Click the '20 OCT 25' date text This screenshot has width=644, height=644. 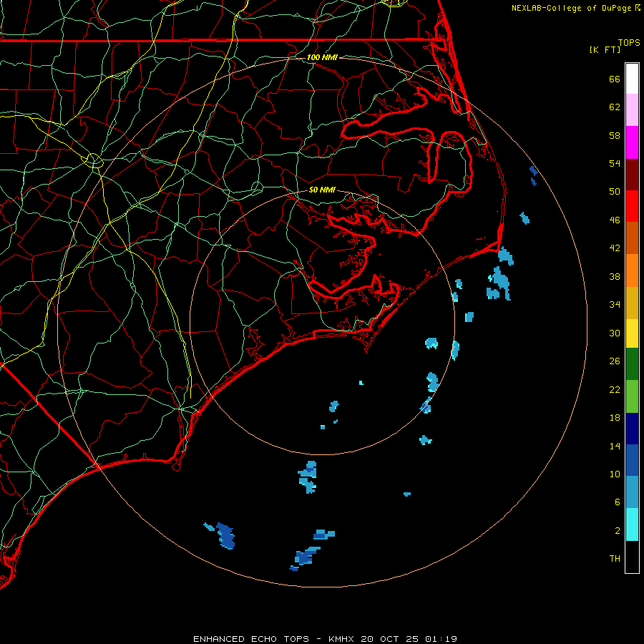pos(389,639)
